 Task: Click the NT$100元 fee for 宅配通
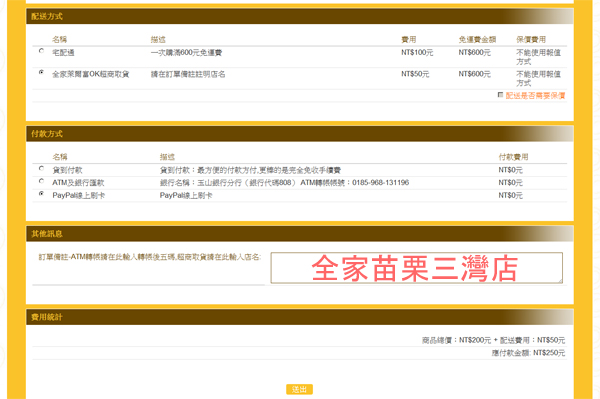417,52
